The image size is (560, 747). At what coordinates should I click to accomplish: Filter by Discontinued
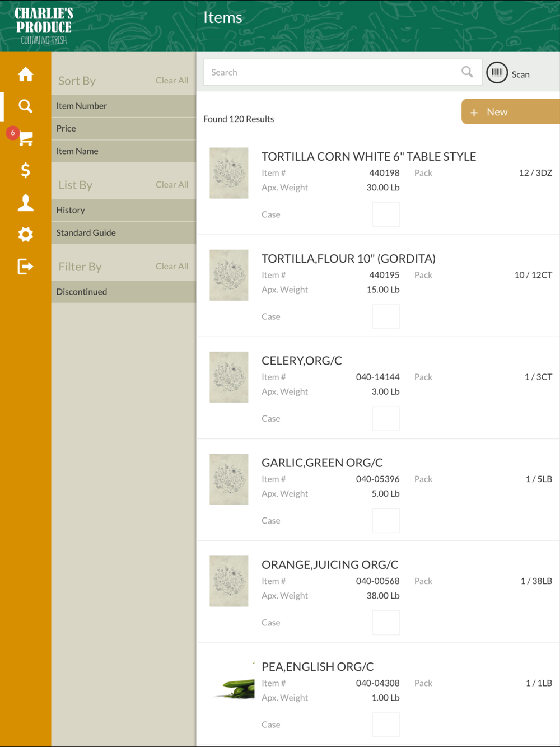point(123,292)
